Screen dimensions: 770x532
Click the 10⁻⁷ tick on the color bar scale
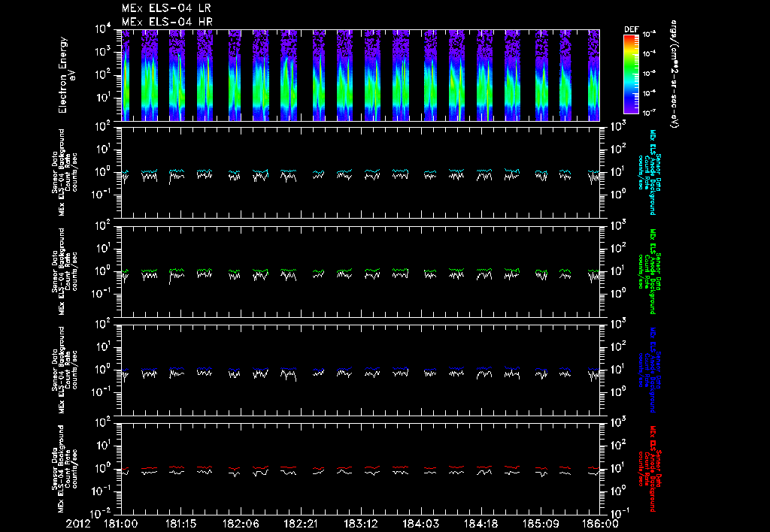coord(649,113)
